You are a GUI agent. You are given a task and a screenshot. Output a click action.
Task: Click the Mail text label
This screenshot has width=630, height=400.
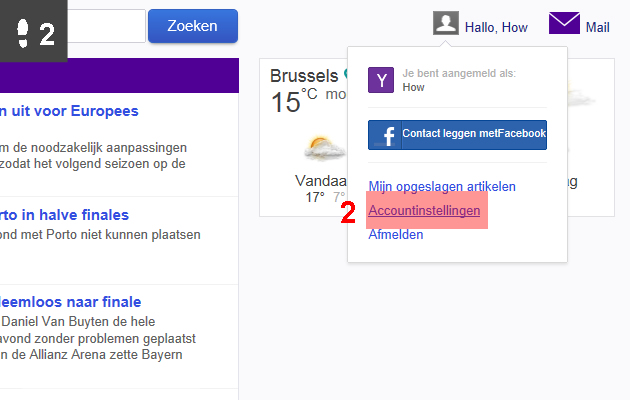597,27
